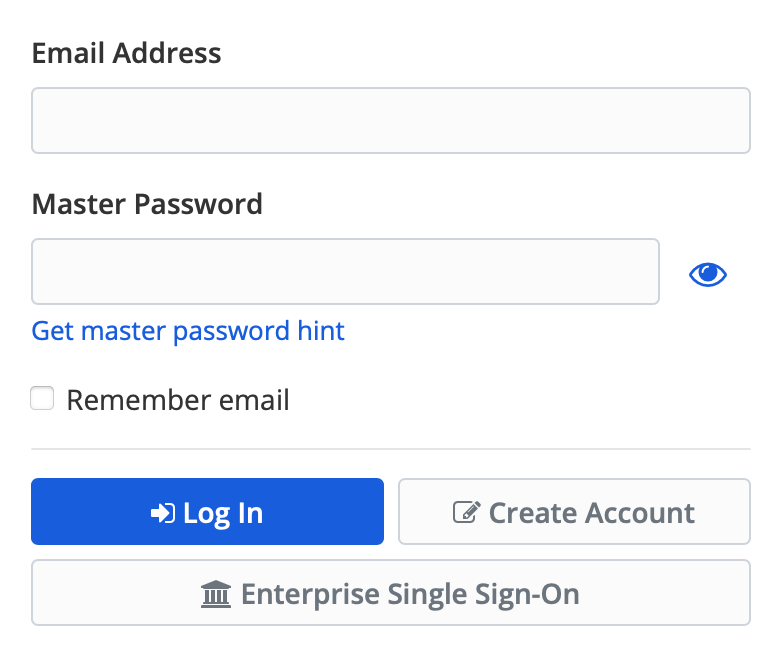Click the Create Account text on the button
Screen dimensions: 778x654
(x=592, y=513)
